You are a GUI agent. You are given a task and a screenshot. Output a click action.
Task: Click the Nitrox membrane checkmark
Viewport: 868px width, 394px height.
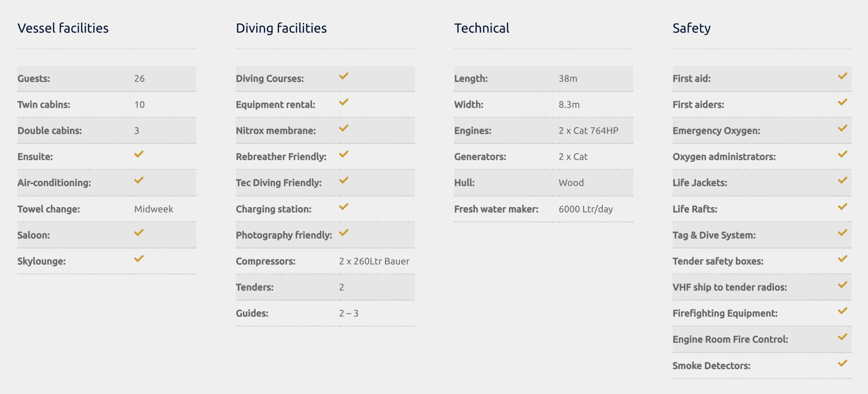tap(343, 128)
